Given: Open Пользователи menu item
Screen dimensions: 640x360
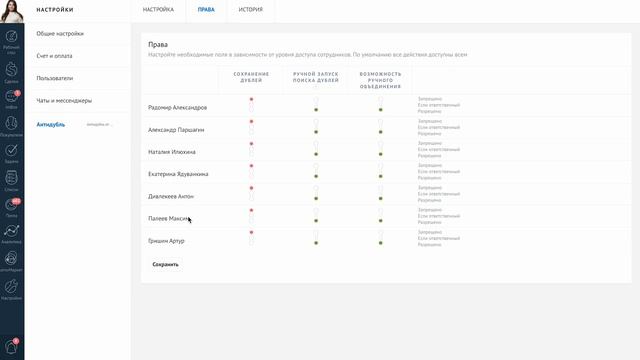Looking at the screenshot, I should pyautogui.click(x=55, y=78).
